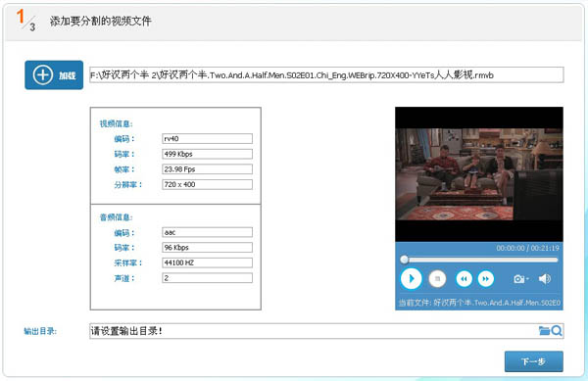
Task: Click the source video file path field
Action: [326, 74]
